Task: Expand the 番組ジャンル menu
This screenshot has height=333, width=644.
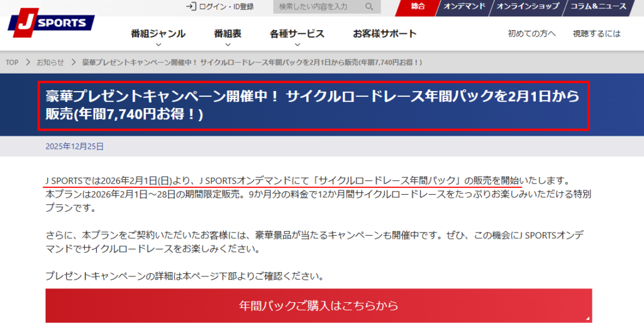Action: tap(158, 34)
